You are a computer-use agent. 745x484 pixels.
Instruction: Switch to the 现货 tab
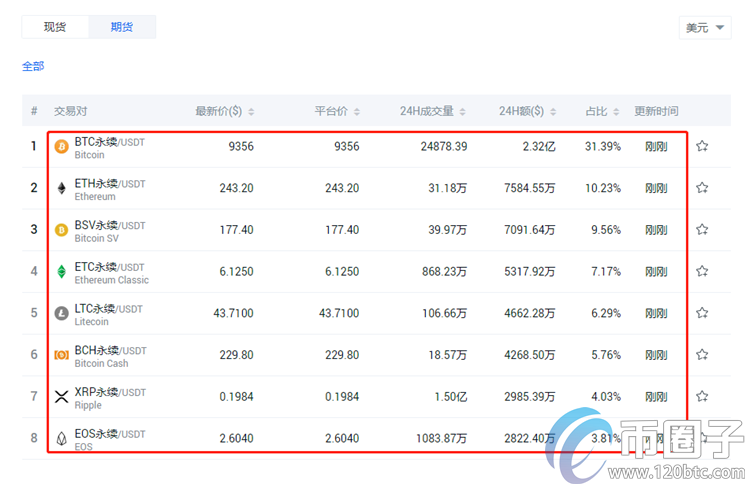click(55, 27)
